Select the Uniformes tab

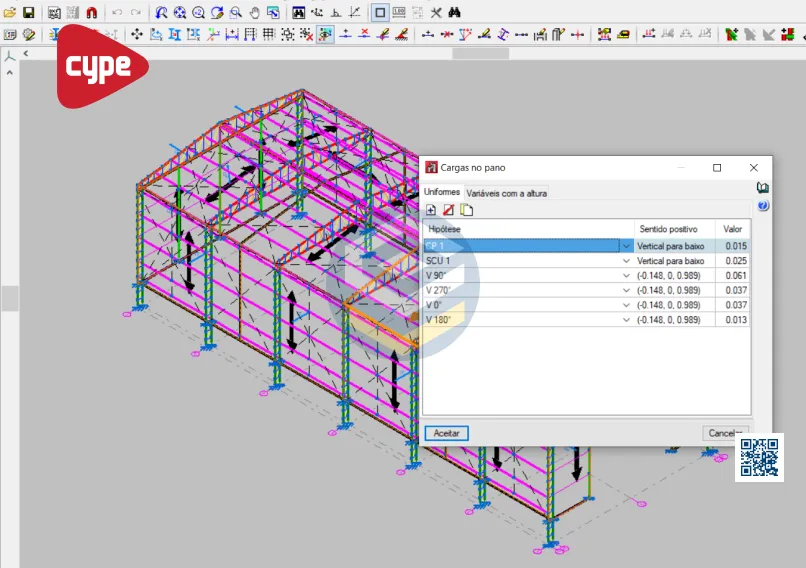point(442,192)
